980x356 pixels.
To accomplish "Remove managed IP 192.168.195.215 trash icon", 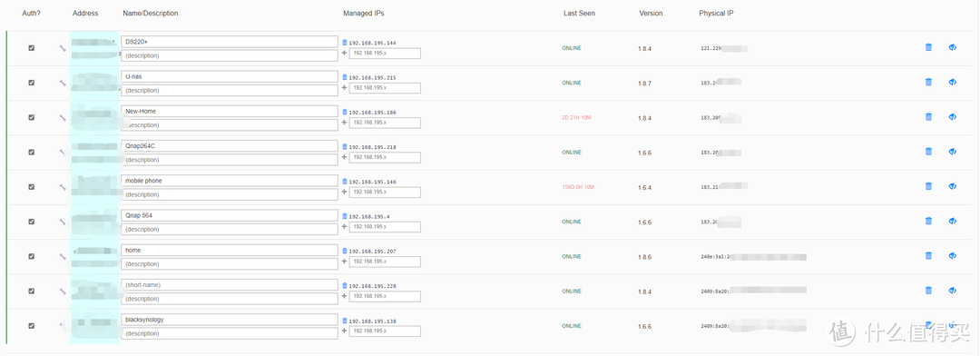I will 345,77.
